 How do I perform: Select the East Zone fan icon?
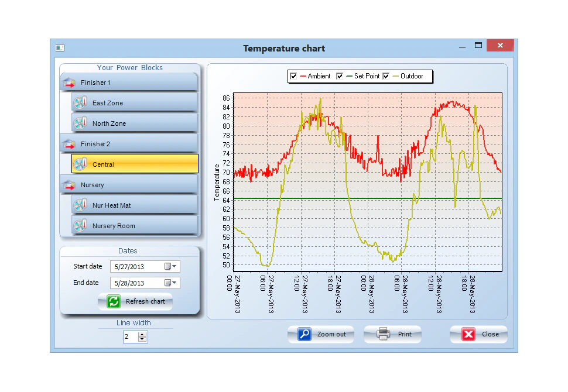point(80,102)
